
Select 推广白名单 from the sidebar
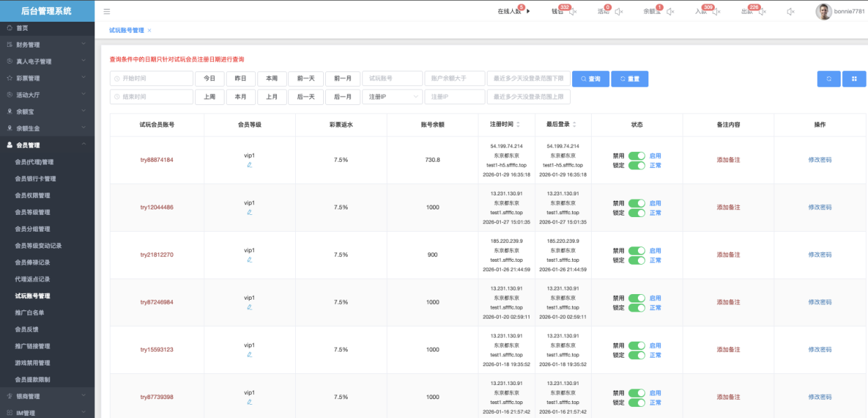[29, 312]
